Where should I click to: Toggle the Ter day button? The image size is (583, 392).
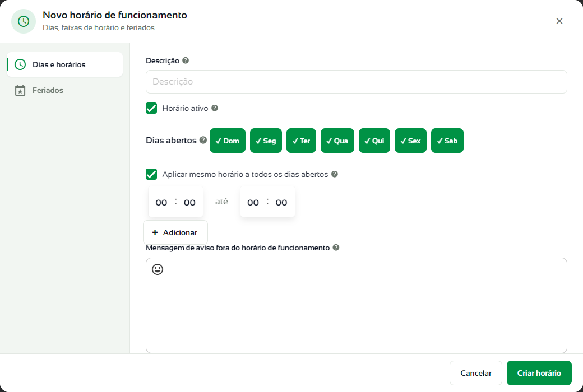[301, 141]
